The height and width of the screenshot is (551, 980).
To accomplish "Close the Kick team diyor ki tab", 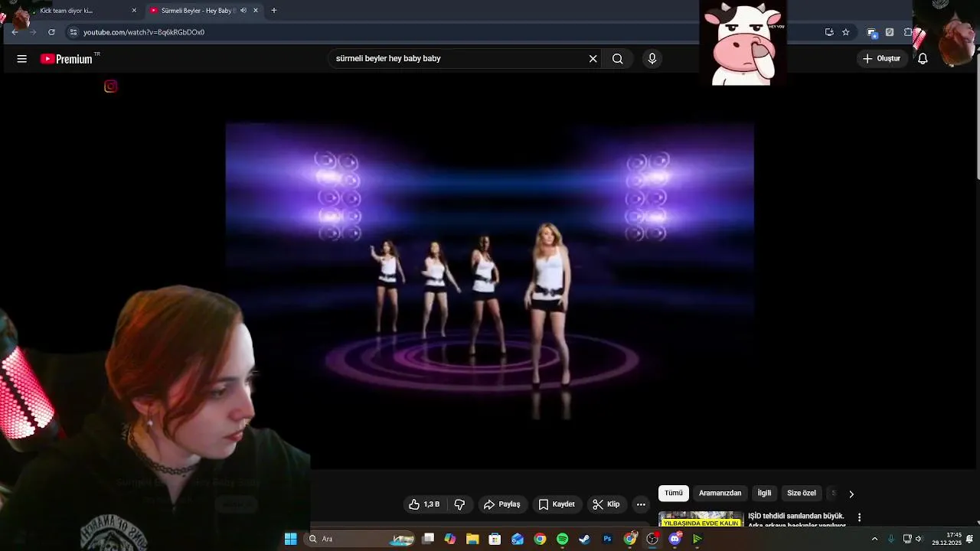I will [x=134, y=11].
